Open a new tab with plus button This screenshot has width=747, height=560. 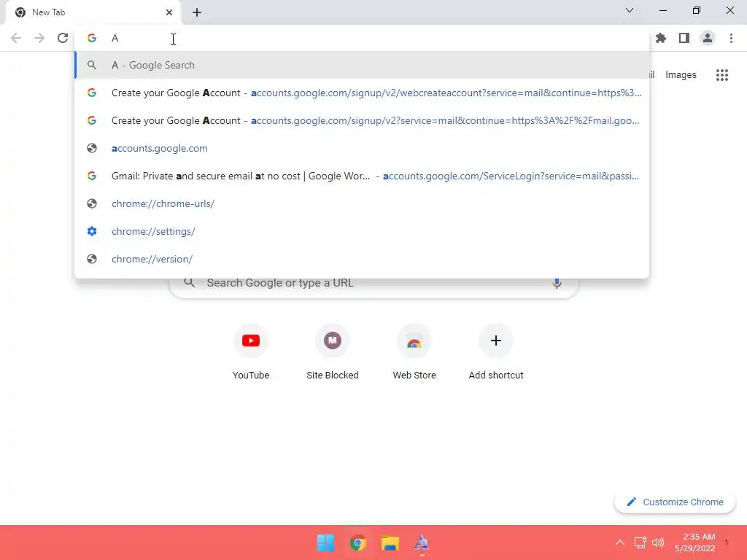tap(197, 12)
